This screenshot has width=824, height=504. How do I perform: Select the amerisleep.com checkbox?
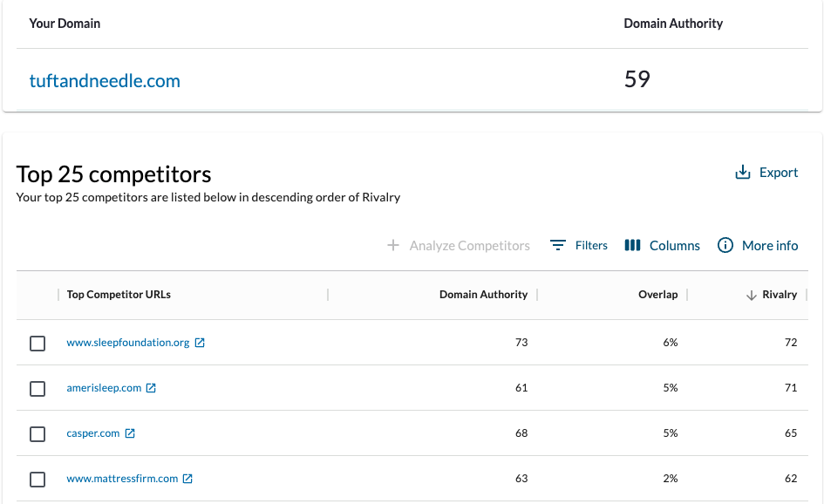37,389
